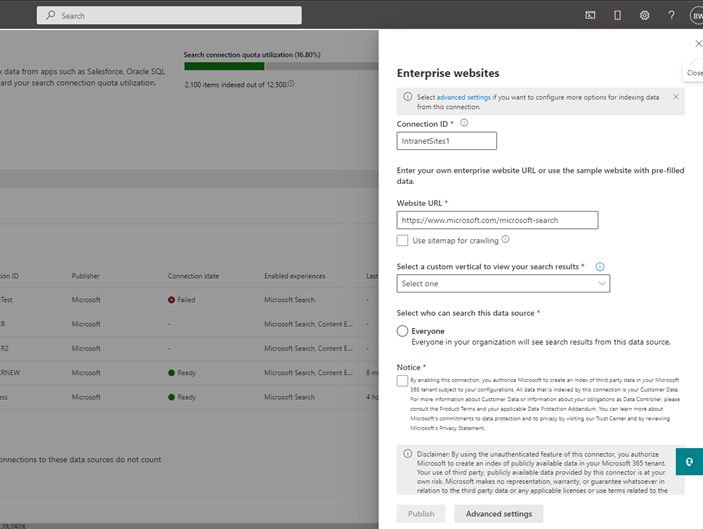The image size is (703, 529).
Task: Open the help question mark icon
Action: [671, 16]
